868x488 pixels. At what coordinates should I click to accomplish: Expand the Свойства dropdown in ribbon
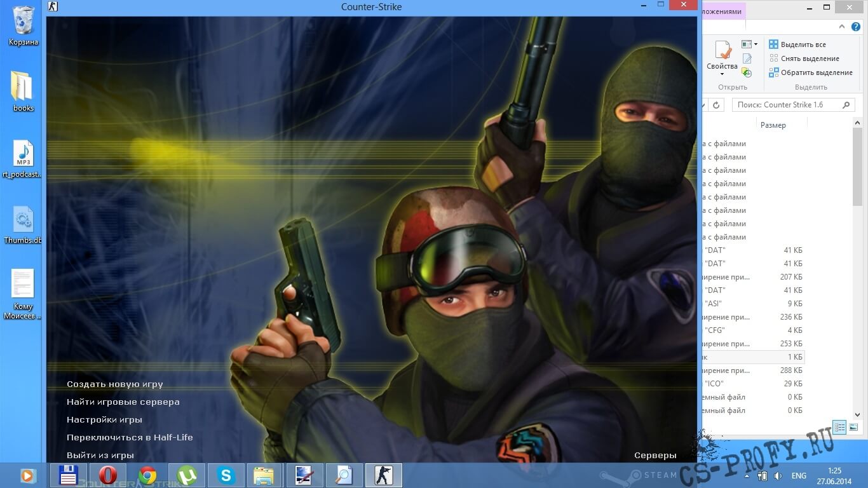click(x=722, y=74)
